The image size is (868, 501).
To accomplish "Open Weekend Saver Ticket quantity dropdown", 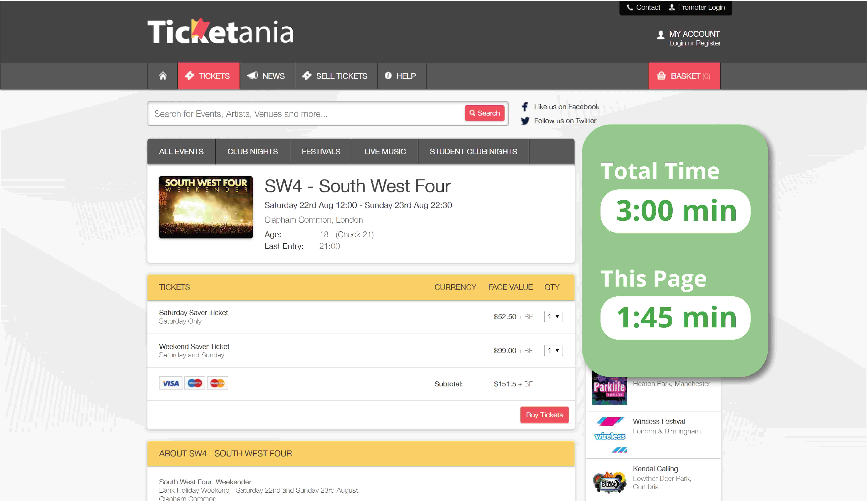I will point(553,351).
